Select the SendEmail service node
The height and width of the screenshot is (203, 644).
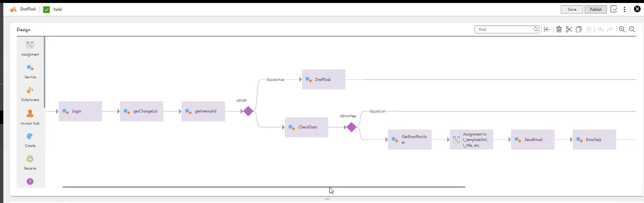(533, 140)
